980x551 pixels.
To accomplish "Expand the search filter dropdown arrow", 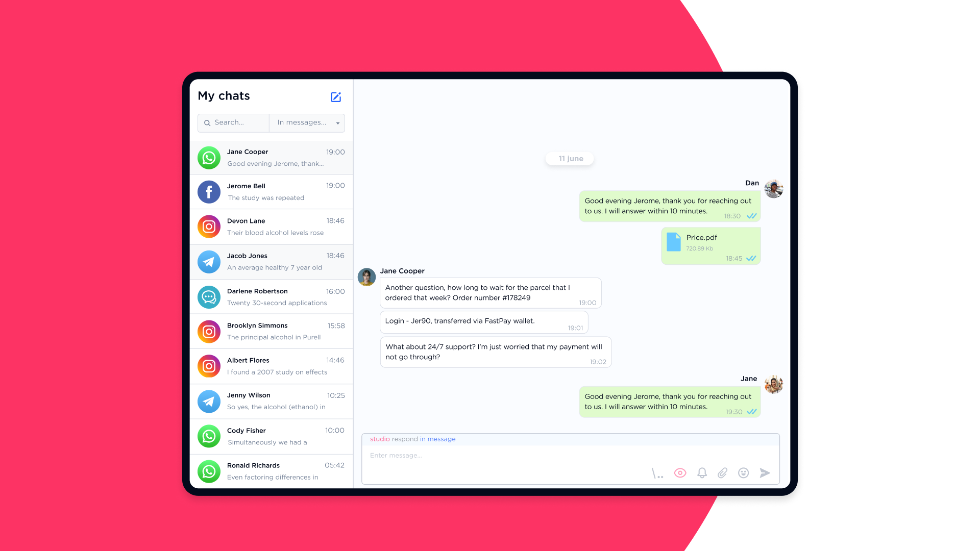I will click(x=339, y=122).
